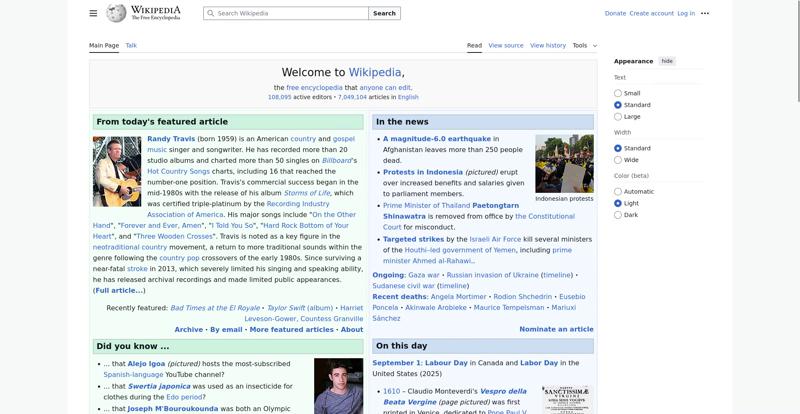Click Create account link

tap(652, 13)
